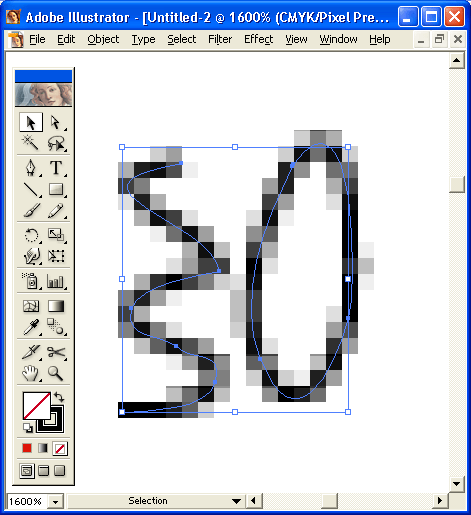
Task: Expand the Selection status bar popup
Action: pos(236,501)
